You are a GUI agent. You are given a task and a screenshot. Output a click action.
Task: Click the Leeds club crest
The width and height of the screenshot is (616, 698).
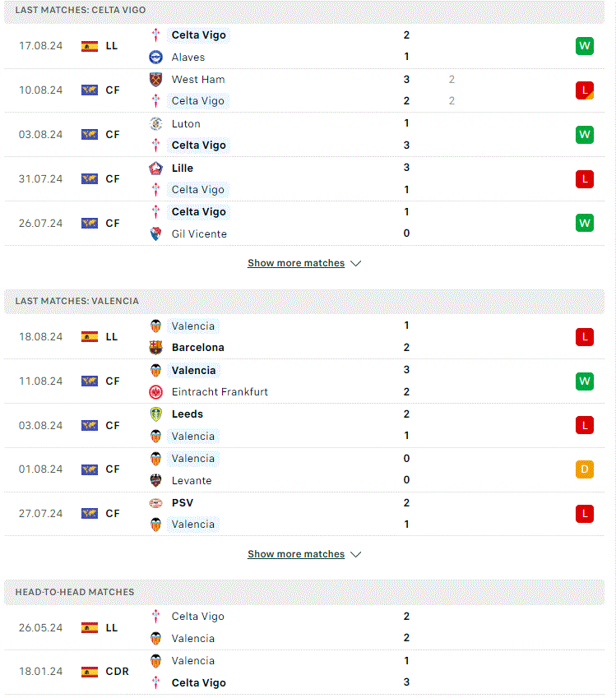point(155,414)
